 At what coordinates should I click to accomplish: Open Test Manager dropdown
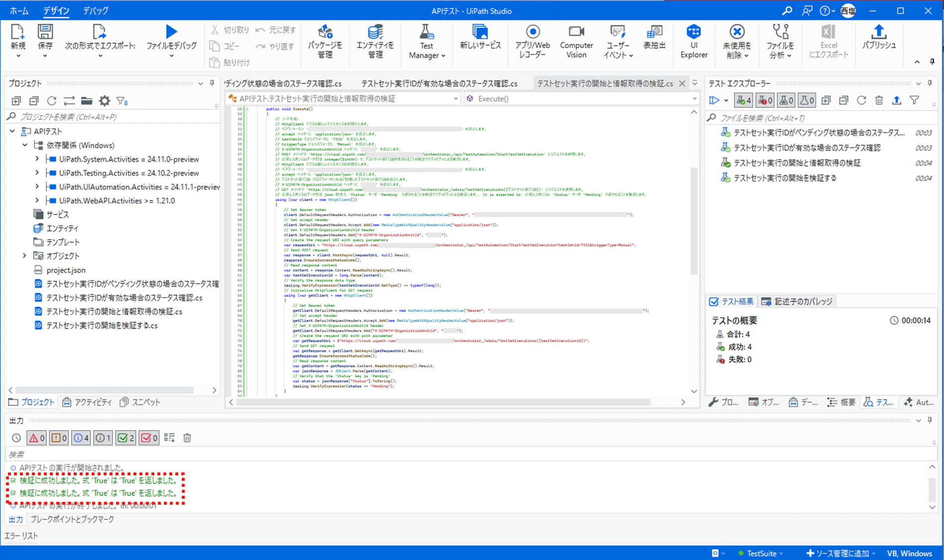(x=427, y=41)
